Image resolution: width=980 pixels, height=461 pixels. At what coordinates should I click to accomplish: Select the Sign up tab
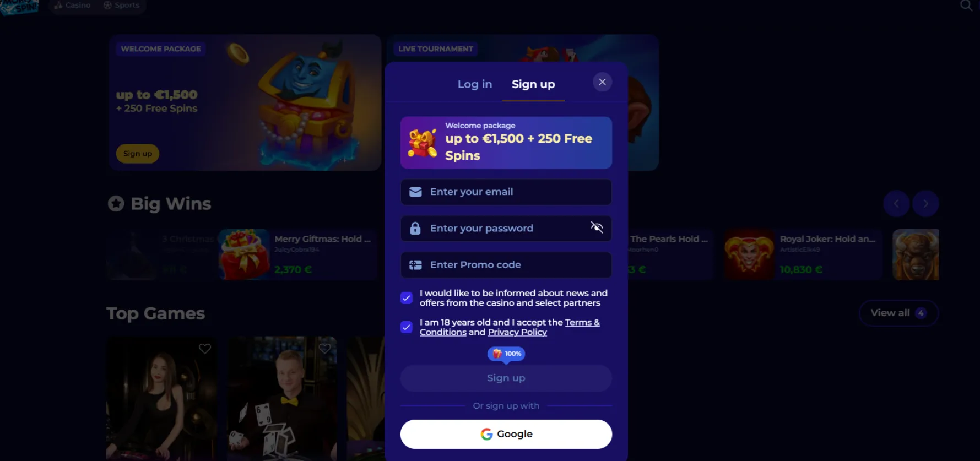(x=533, y=84)
